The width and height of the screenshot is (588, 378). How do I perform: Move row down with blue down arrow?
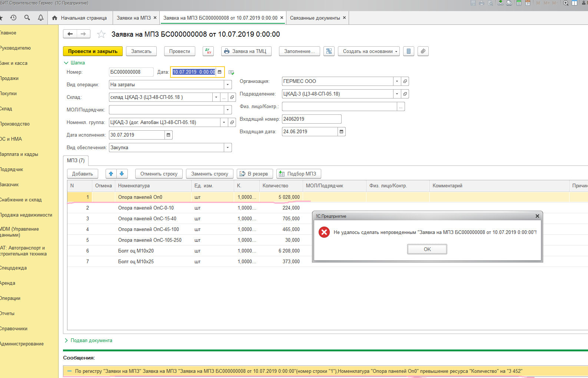[x=122, y=174]
